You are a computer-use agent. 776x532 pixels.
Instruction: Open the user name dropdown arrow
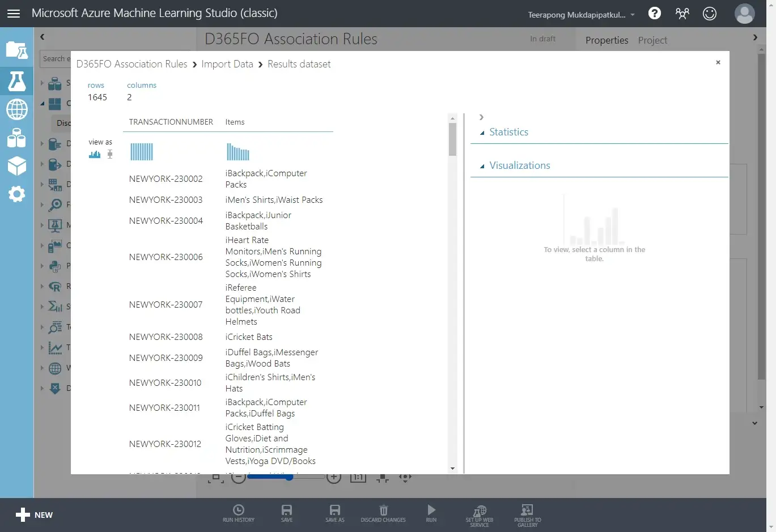pos(633,15)
